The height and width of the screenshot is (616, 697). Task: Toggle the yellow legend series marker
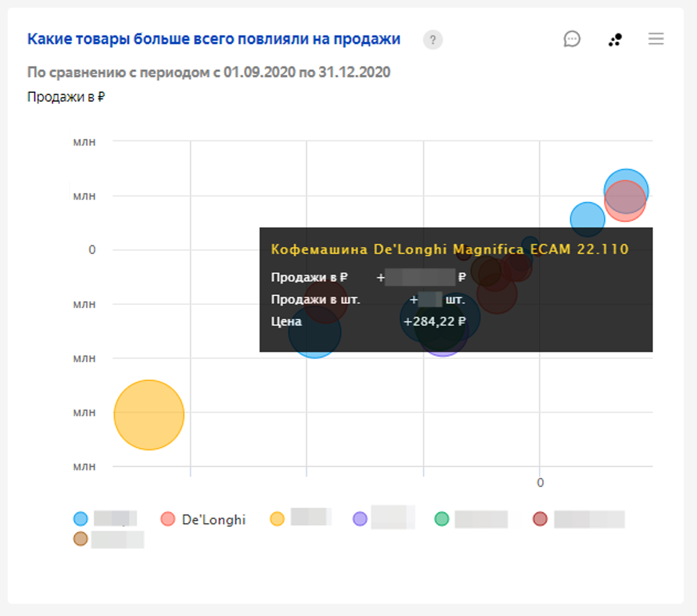(x=277, y=519)
